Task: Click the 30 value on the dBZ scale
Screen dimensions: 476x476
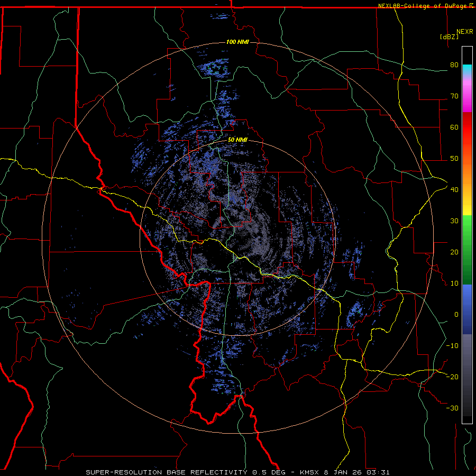Action: point(454,221)
